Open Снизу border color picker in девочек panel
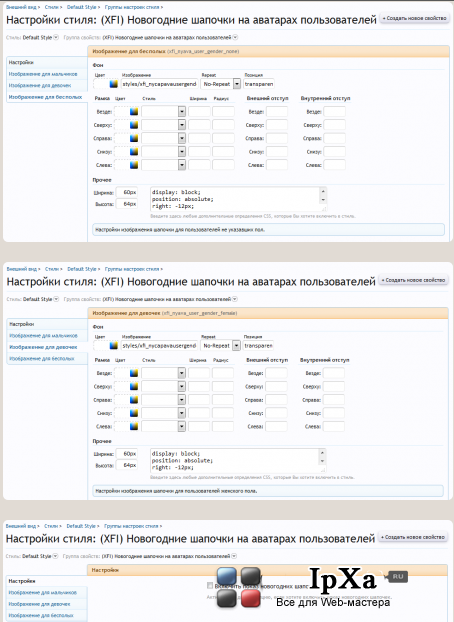 point(134,413)
